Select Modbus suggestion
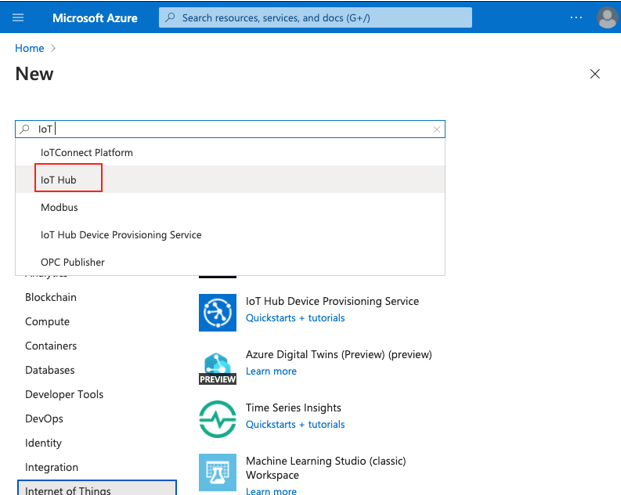This screenshot has width=621, height=495. (x=230, y=207)
